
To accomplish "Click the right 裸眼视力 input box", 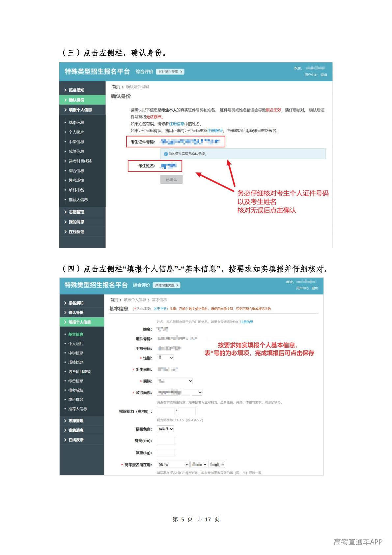I will [187, 411].
